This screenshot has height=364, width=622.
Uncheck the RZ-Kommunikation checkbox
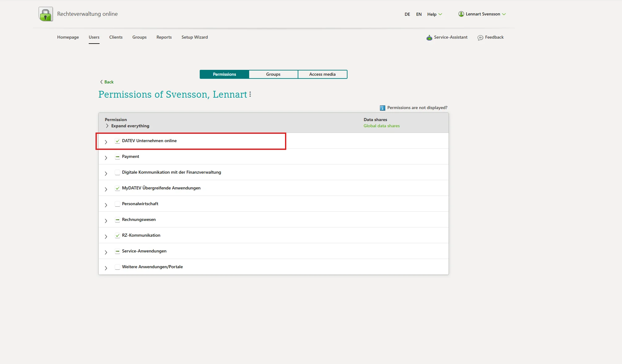click(117, 235)
